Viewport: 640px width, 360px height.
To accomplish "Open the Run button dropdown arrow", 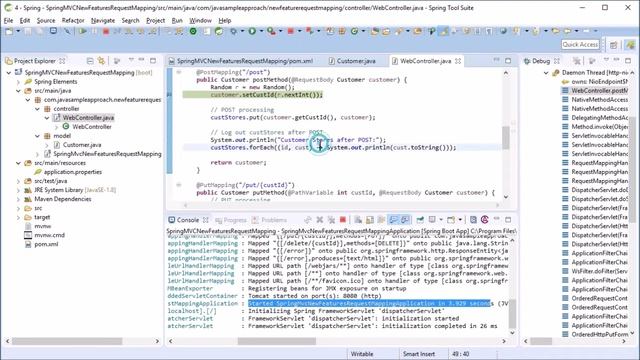I will [261, 31].
